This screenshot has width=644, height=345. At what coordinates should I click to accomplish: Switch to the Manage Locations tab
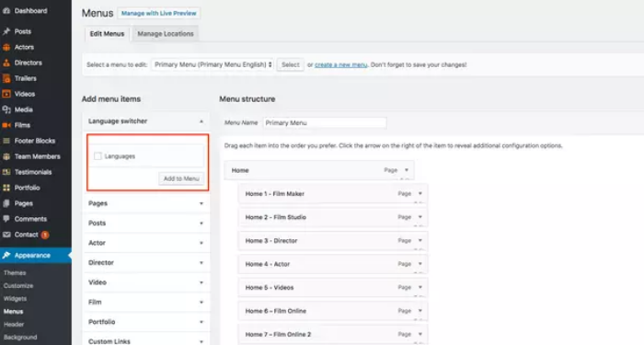tap(166, 34)
